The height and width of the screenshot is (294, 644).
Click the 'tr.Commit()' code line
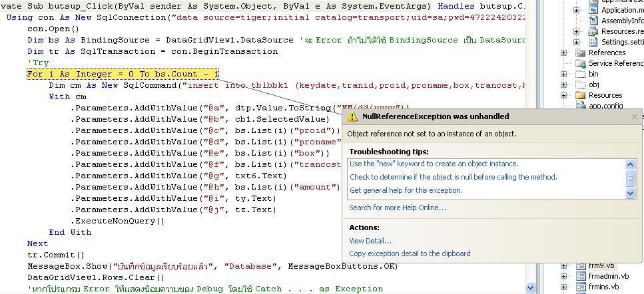pos(56,255)
